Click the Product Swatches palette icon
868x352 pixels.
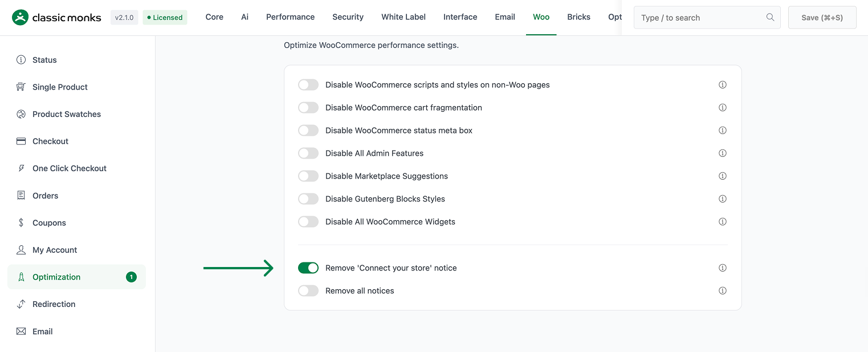(21, 114)
